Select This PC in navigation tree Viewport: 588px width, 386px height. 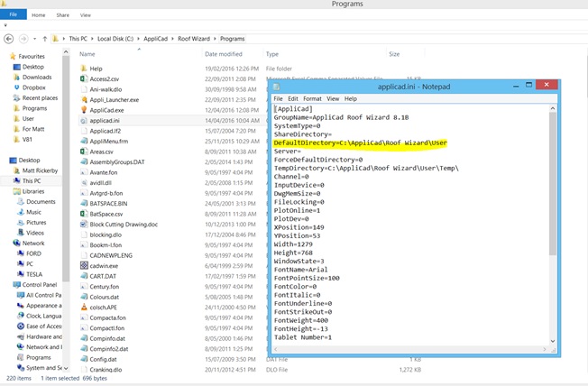click(32, 180)
